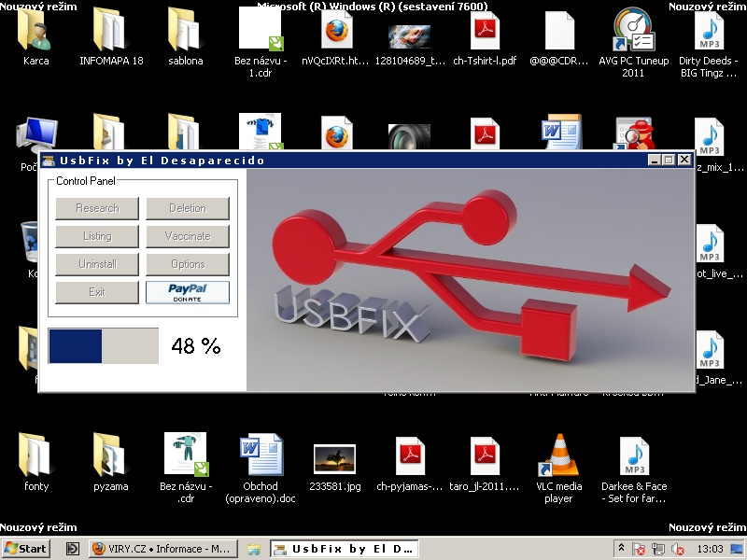Select the 128104689_t image thumbnail
This screenshot has width=747, height=560.
pyautogui.click(x=409, y=36)
